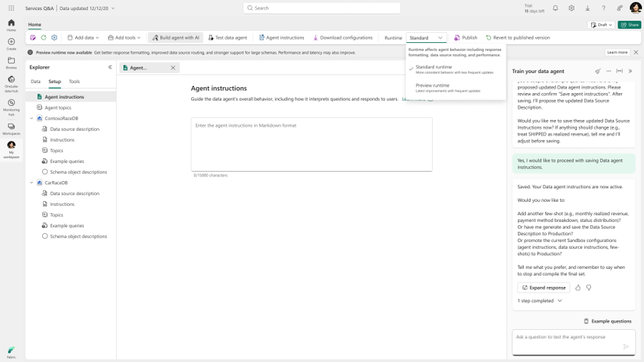
Task: Click Example questions
Action: [x=608, y=321]
